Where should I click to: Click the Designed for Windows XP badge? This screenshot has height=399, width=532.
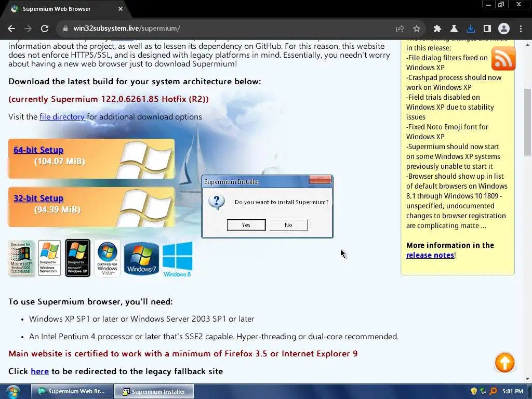78,258
